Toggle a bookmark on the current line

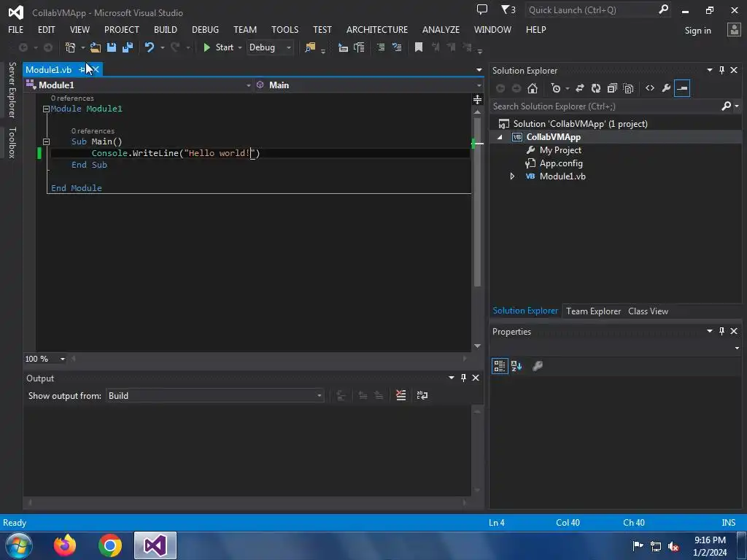click(x=419, y=47)
